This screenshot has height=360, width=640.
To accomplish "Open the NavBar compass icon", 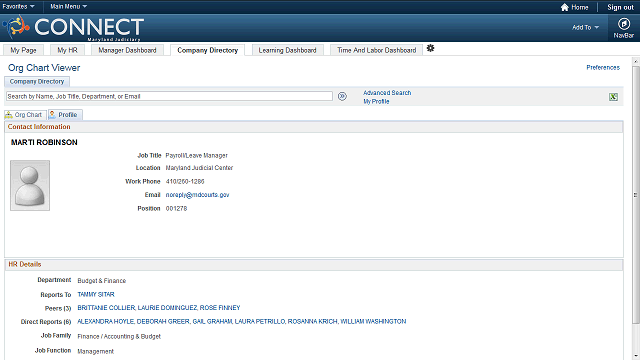I will tap(624, 24).
